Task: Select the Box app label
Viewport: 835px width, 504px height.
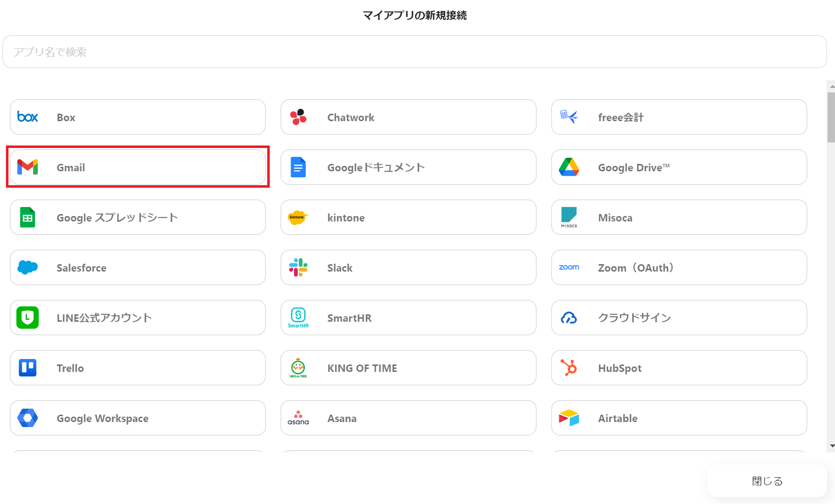Action: pyautogui.click(x=66, y=117)
